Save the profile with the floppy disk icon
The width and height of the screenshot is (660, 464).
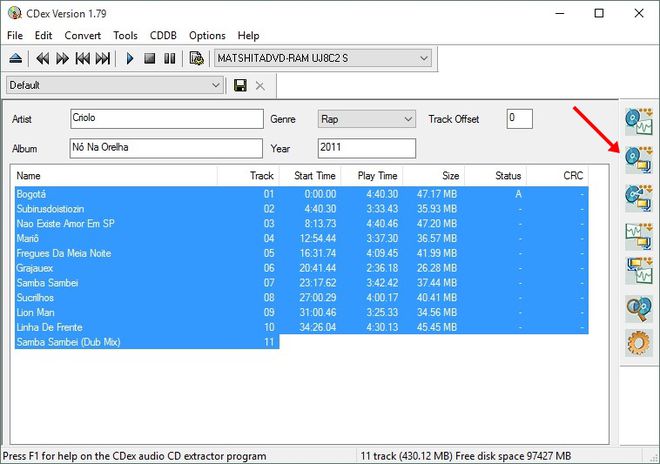pyautogui.click(x=240, y=85)
